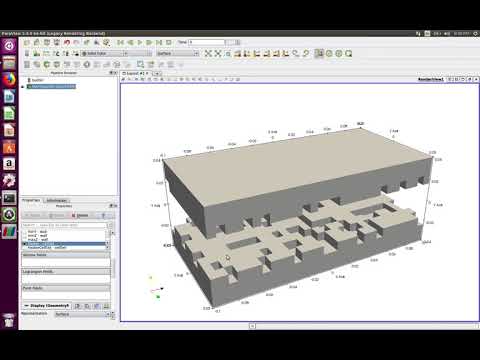Open the Properties tab
Screen dimensions: 480x360
pyautogui.click(x=31, y=200)
